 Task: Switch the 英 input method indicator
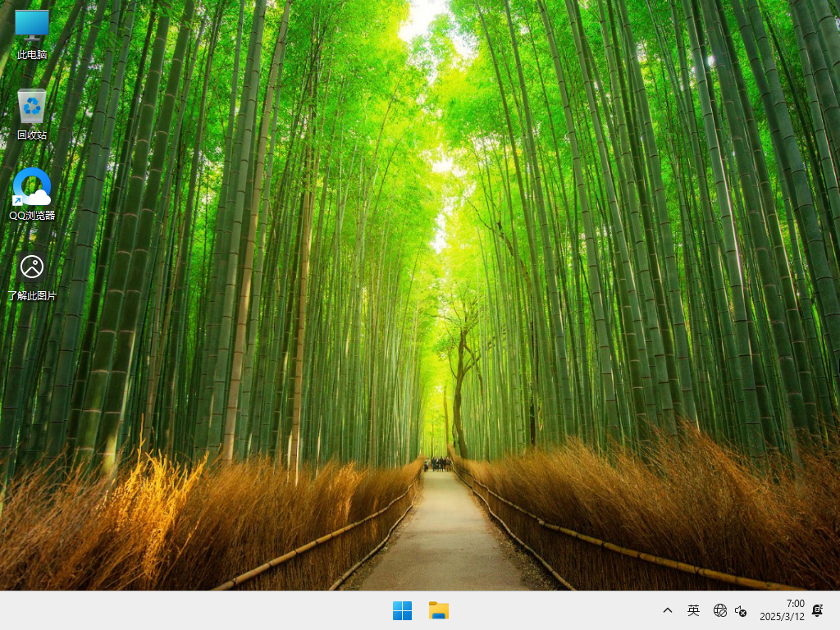coord(693,610)
